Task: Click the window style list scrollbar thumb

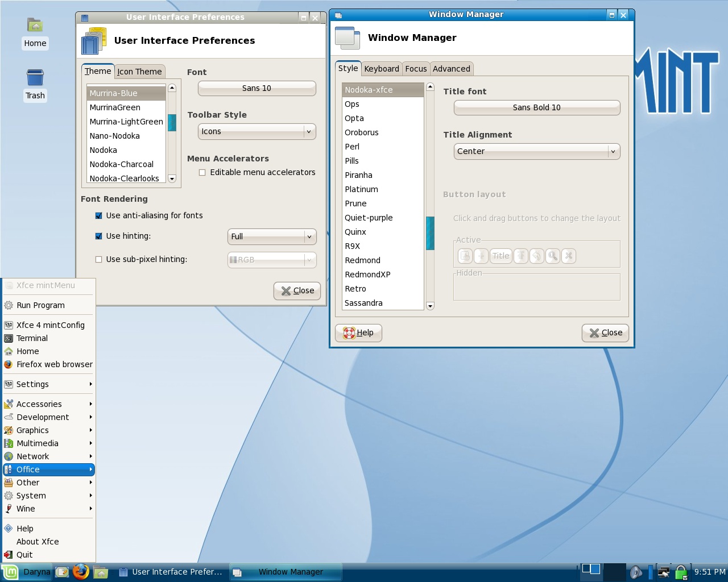Action: [430, 233]
